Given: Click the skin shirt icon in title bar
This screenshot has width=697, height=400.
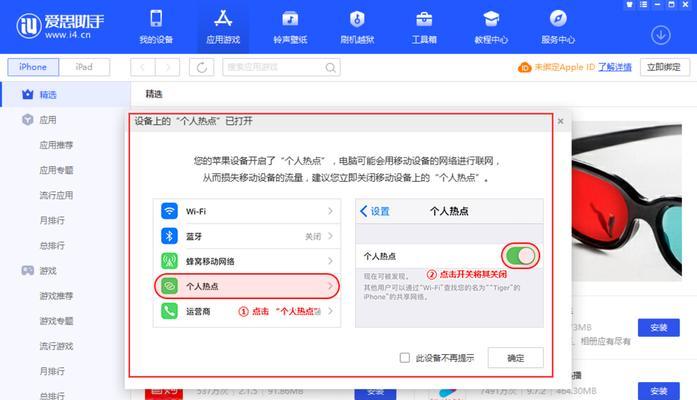Looking at the screenshot, I should pos(629,4).
